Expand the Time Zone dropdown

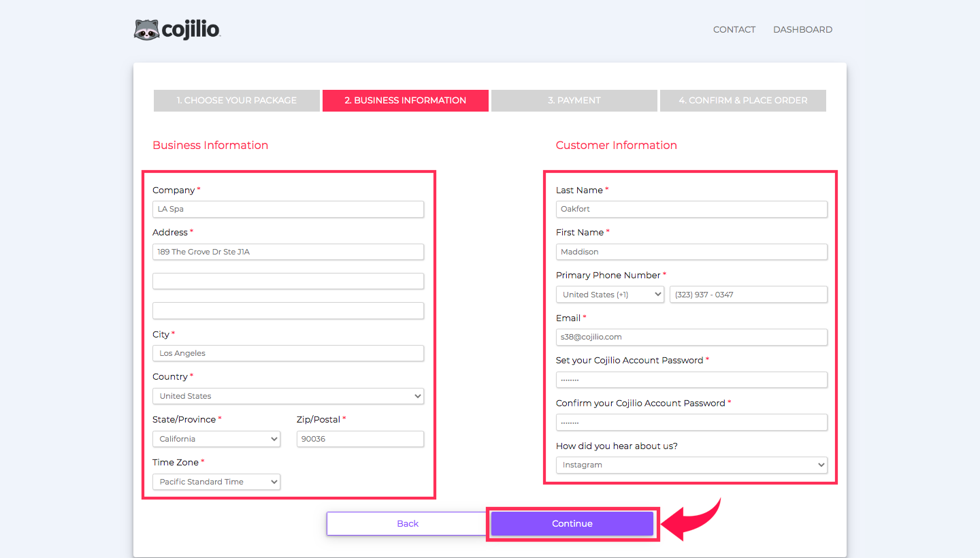216,482
